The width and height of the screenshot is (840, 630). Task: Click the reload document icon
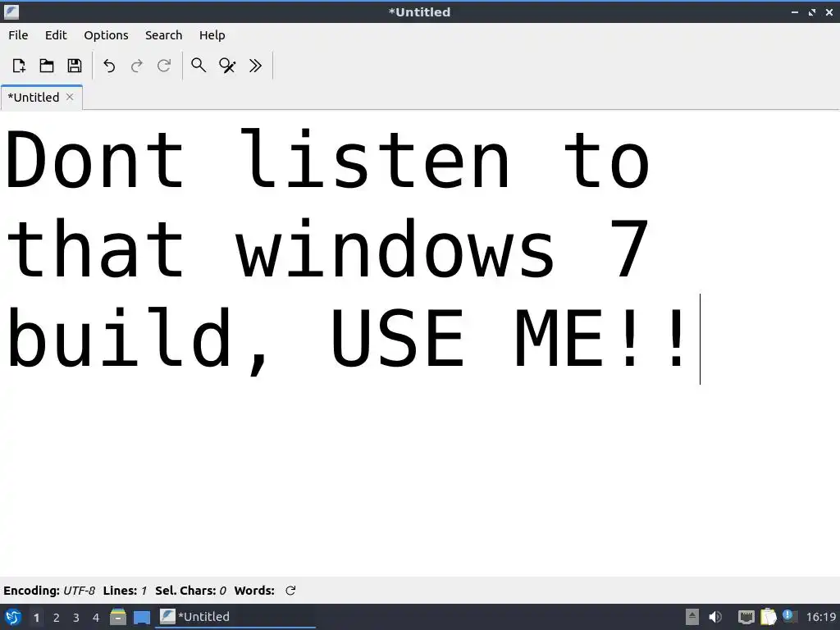pos(164,66)
